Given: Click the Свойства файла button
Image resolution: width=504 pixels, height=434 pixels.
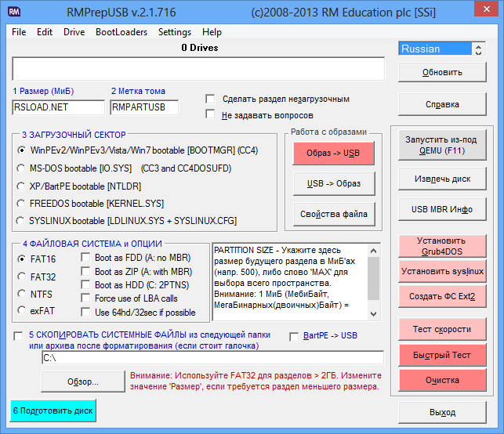Looking at the screenshot, I should pos(334,215).
